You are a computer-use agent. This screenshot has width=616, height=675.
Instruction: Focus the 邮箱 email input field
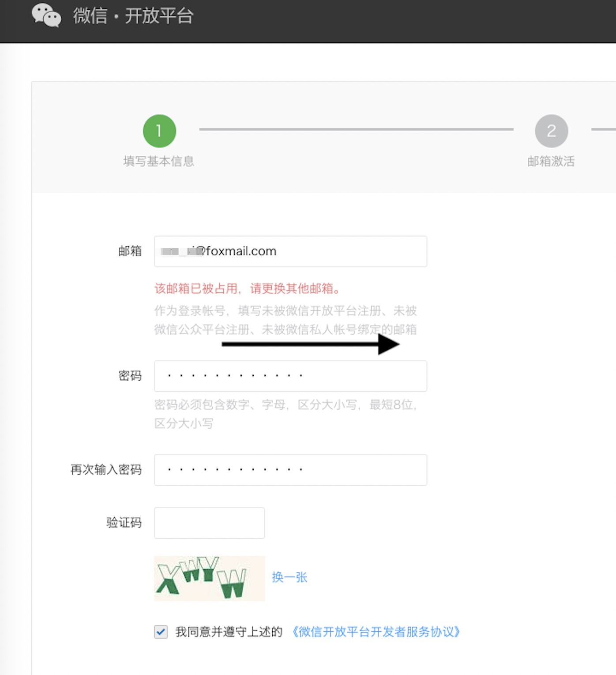coord(290,251)
